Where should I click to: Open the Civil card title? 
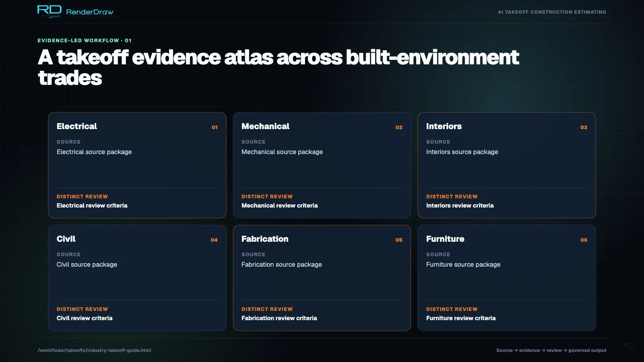click(x=66, y=239)
